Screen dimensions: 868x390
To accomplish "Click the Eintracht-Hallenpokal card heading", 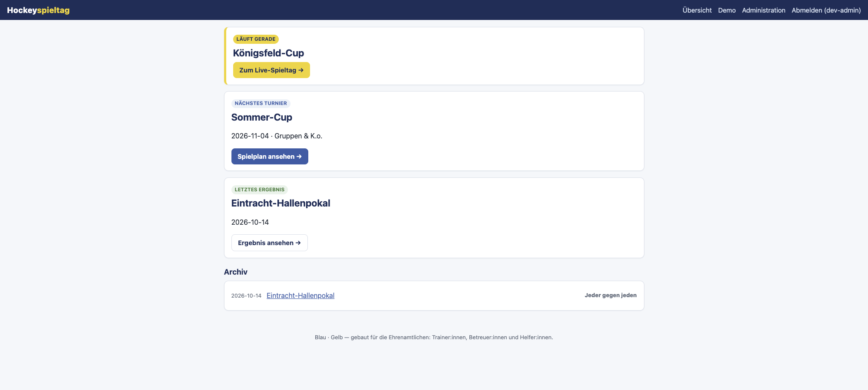I will (281, 203).
